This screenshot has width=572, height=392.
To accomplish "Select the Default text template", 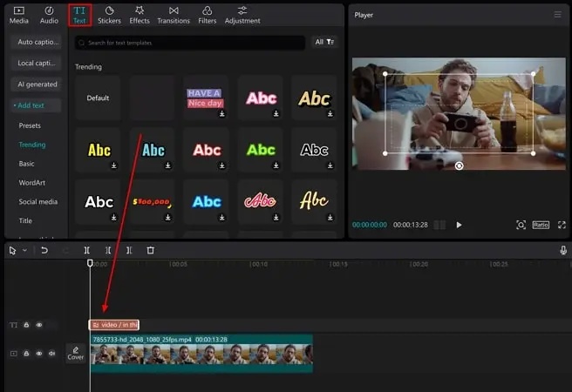I will point(98,98).
